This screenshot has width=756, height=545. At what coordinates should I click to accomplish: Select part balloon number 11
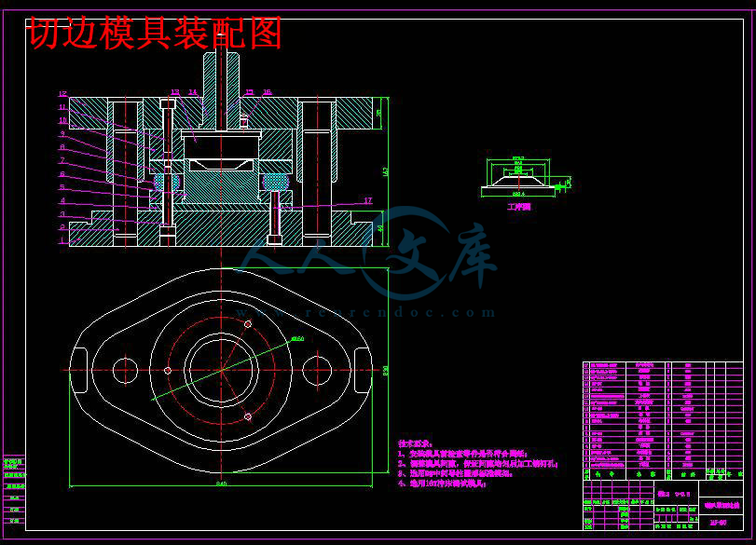62,107
